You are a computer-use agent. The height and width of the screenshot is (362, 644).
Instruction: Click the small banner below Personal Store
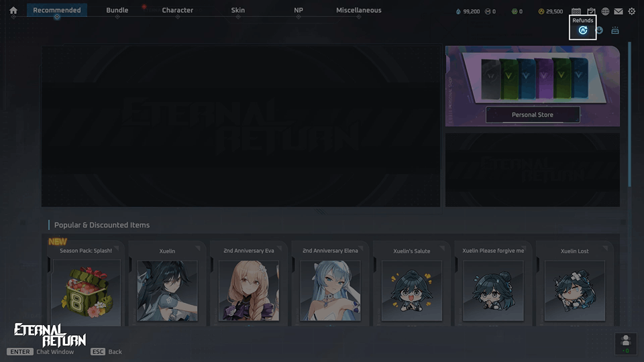point(533,170)
